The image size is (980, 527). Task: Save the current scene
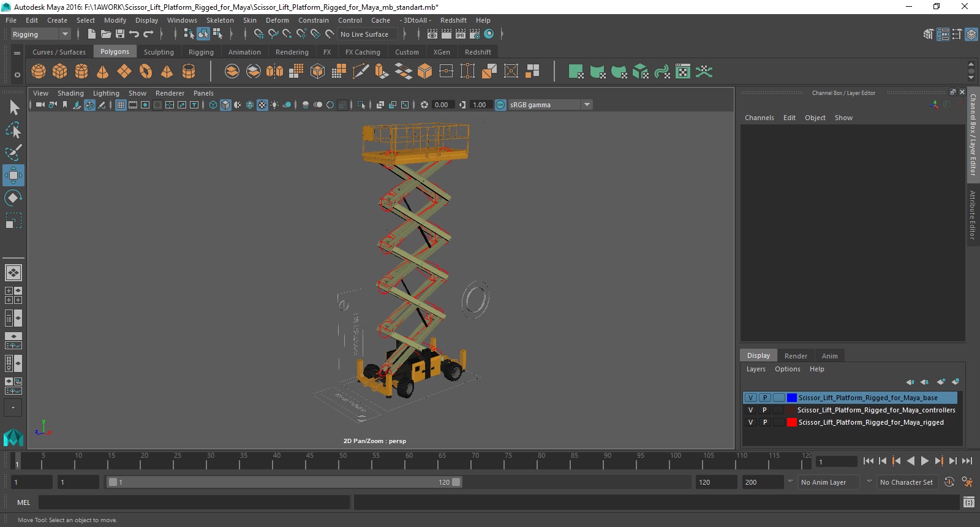click(120, 34)
